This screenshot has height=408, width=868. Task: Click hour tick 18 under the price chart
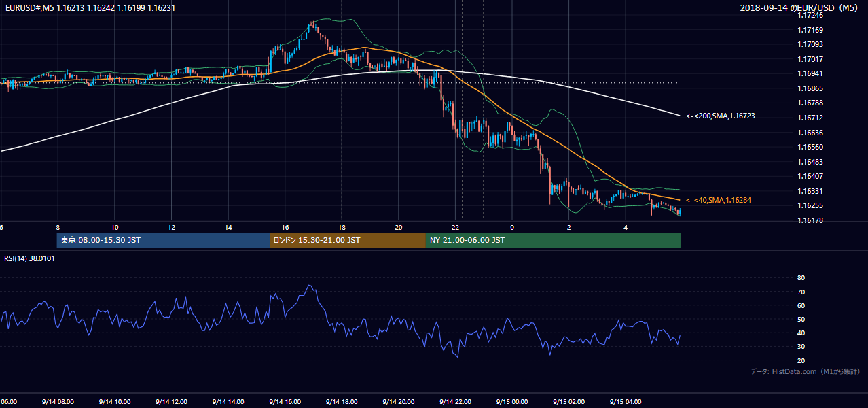point(342,227)
